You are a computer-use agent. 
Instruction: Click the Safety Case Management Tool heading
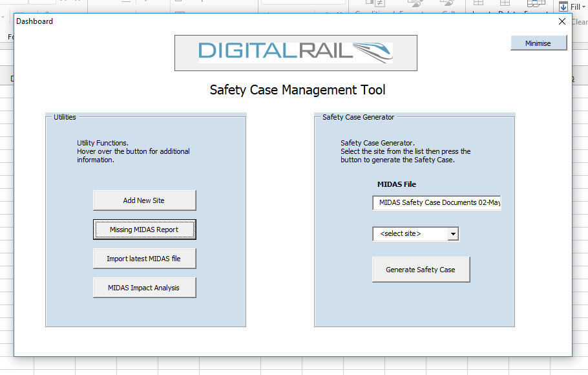click(x=297, y=90)
